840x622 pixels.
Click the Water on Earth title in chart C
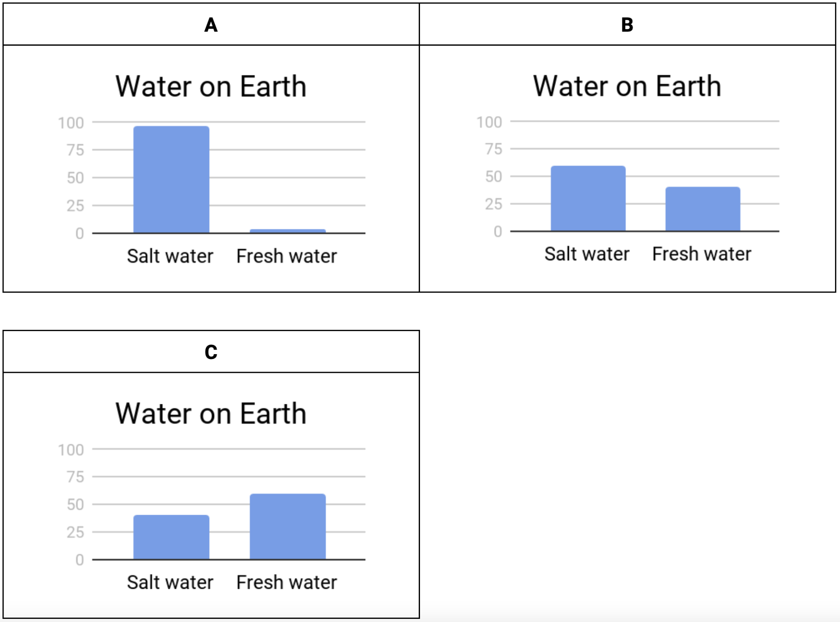[x=211, y=413]
